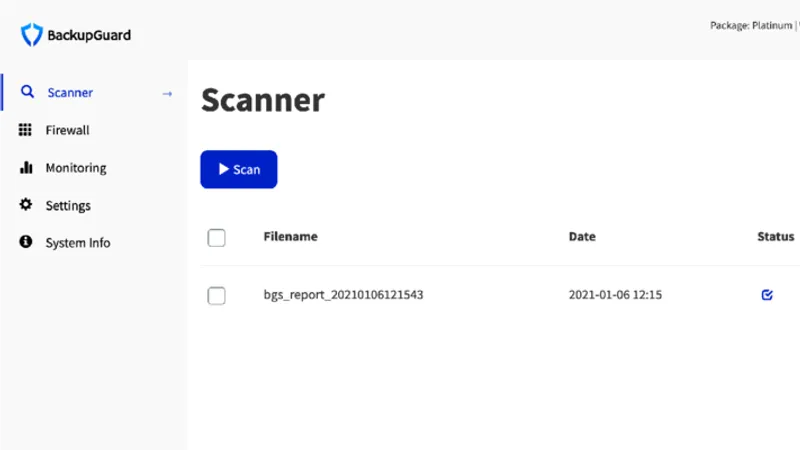Click the Scanner magnifying glass icon

pos(27,92)
